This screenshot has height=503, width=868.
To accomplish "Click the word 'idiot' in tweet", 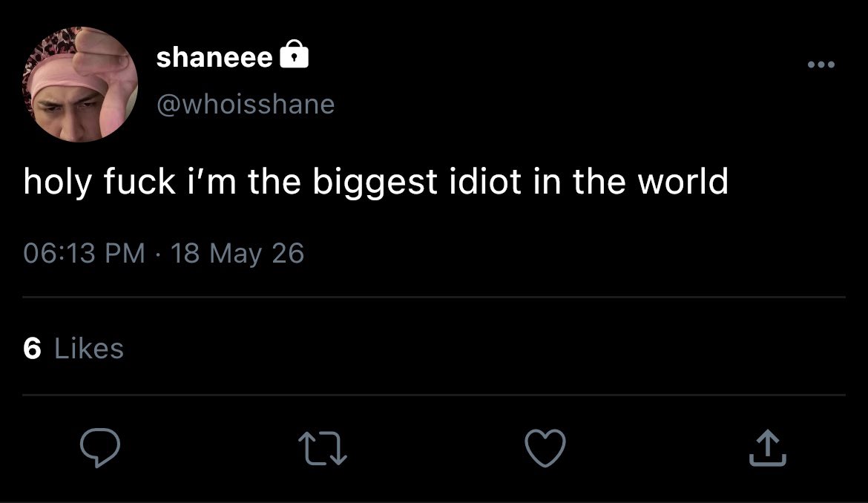I will point(485,181).
